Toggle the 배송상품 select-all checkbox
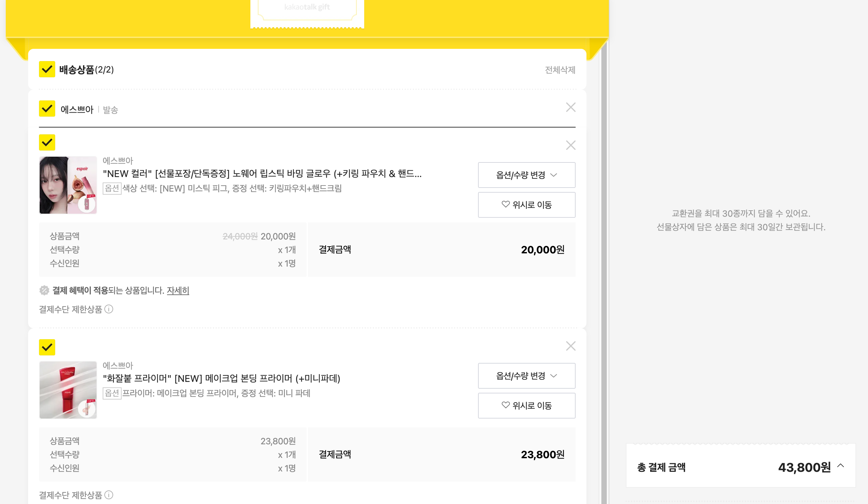 click(47, 69)
